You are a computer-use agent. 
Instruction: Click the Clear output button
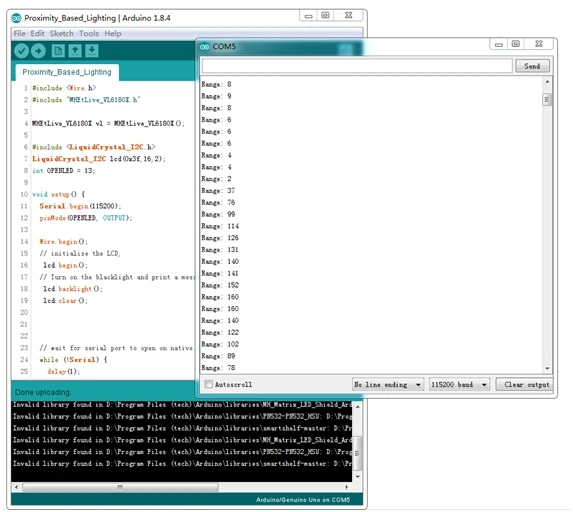pyautogui.click(x=526, y=384)
